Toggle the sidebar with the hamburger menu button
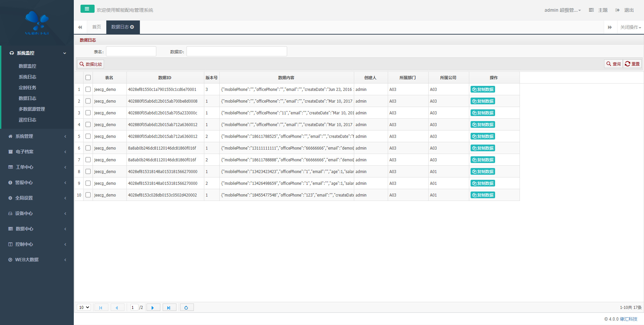 [x=87, y=9]
